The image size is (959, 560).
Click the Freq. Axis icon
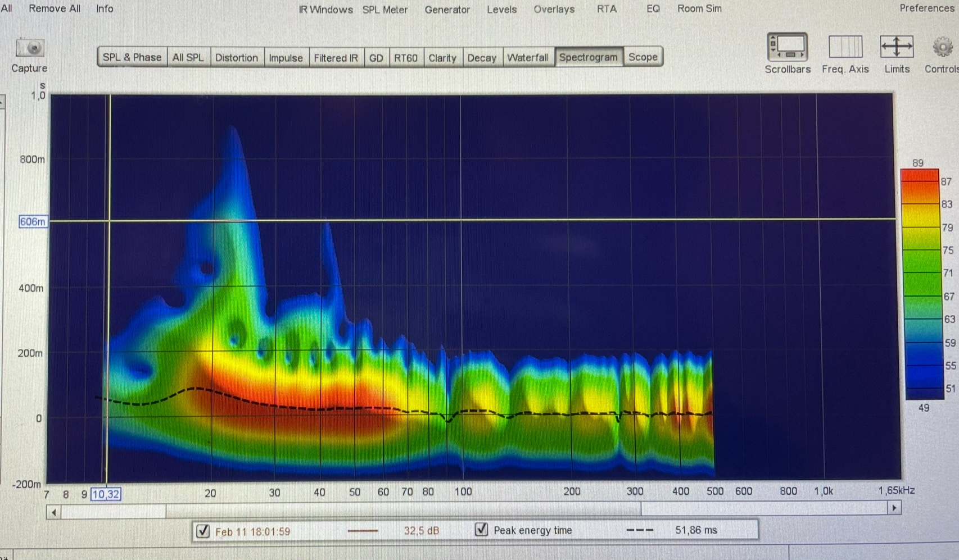845,47
